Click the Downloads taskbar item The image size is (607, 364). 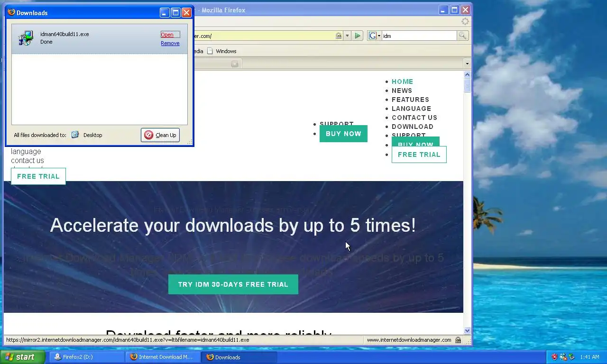tap(239, 357)
